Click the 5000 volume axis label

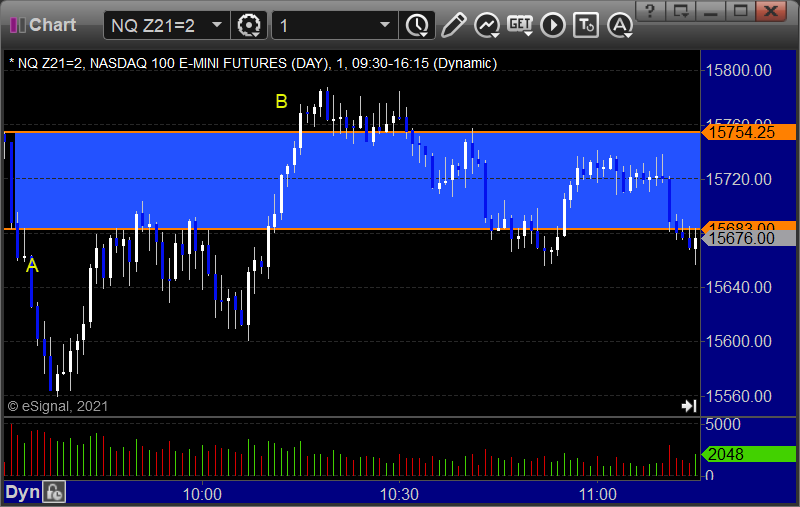coord(722,424)
